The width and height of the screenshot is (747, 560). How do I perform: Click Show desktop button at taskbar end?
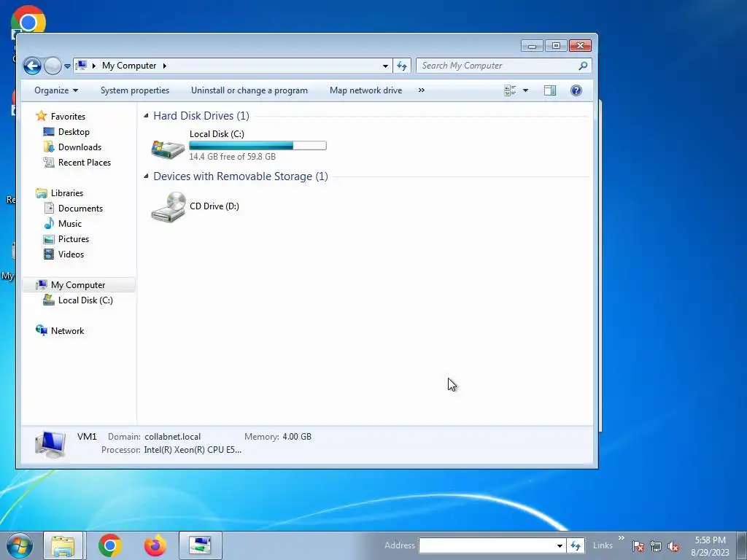pyautogui.click(x=742, y=545)
